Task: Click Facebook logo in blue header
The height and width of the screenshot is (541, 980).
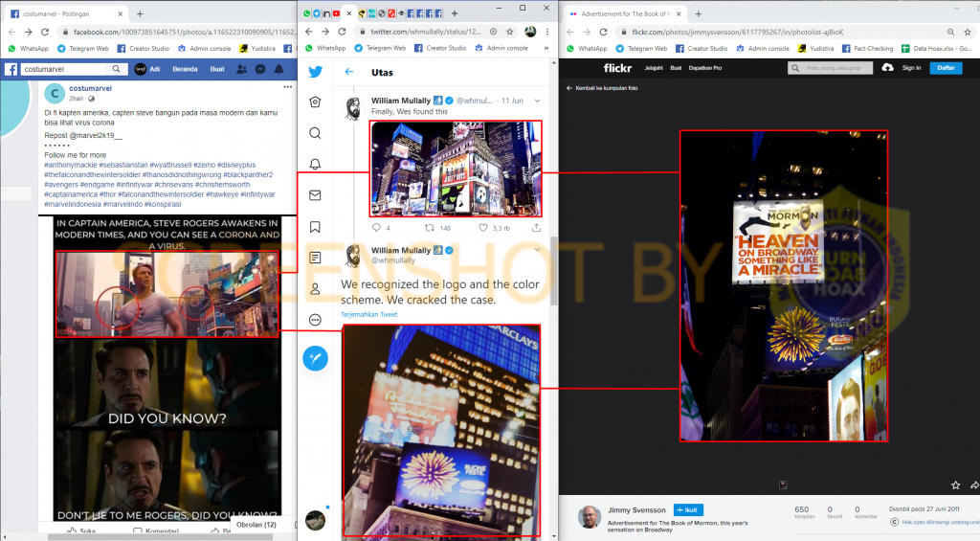Action: coord(11,70)
